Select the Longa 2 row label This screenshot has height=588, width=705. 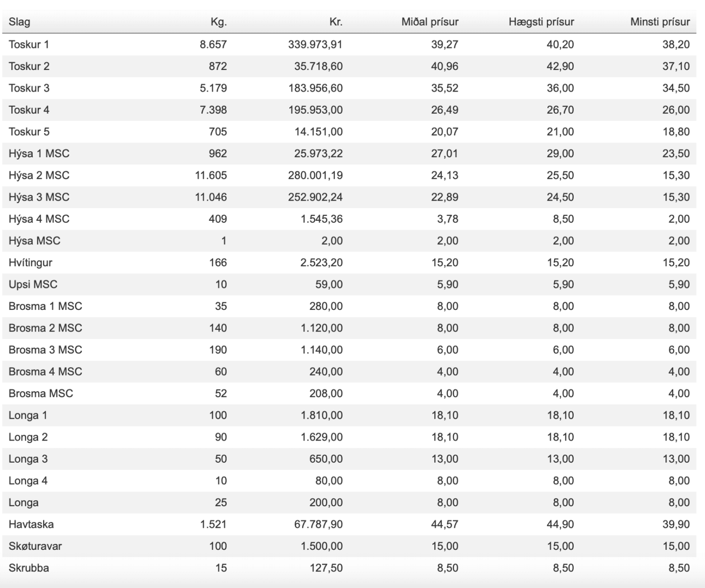tap(28, 437)
